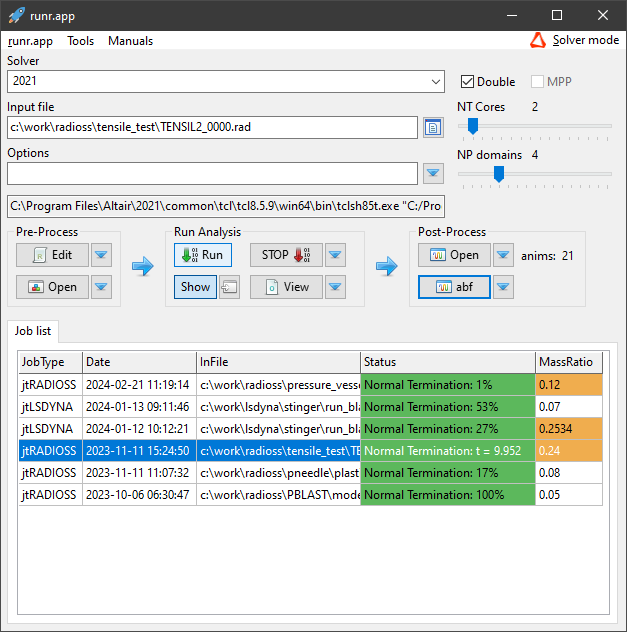Click the Solver mode menu item
627x632 pixels.
tap(585, 40)
